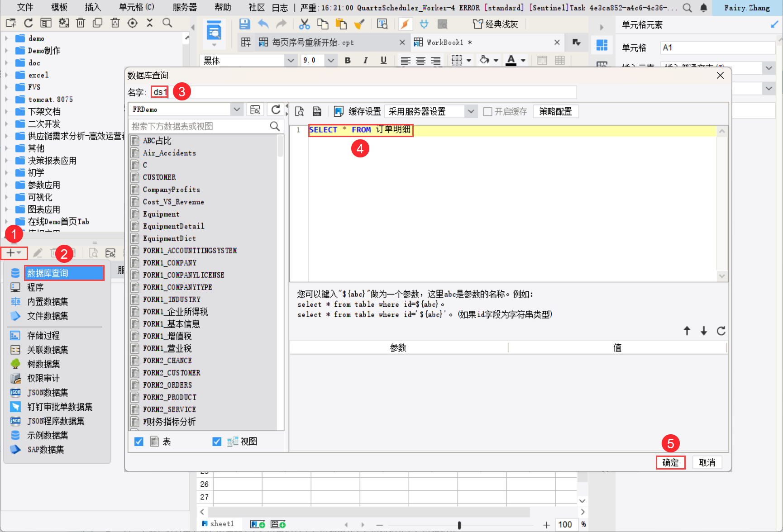
Task: Click the align left icon
Action: point(406,60)
